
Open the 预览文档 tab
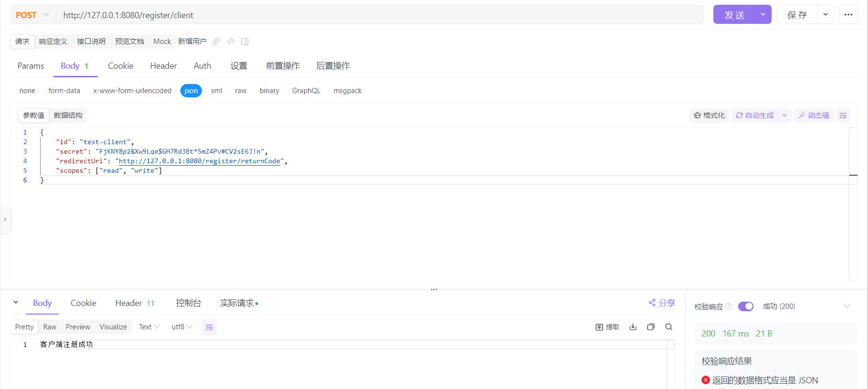129,42
